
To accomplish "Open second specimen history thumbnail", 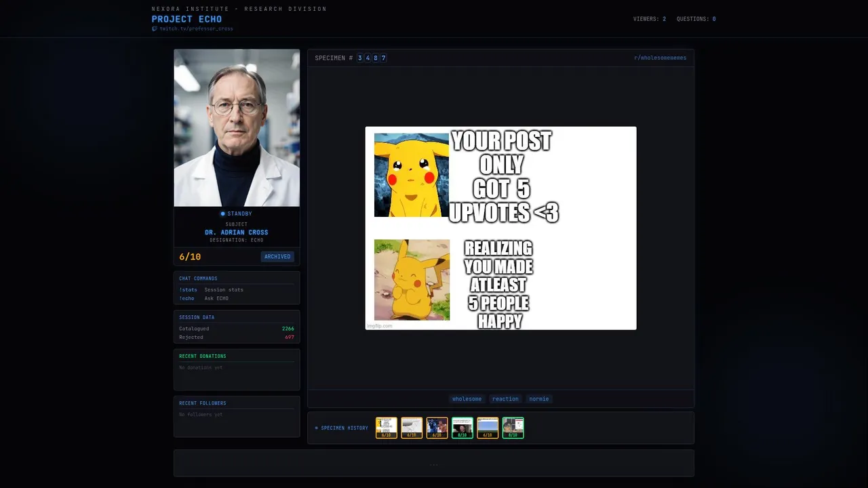I will click(412, 428).
